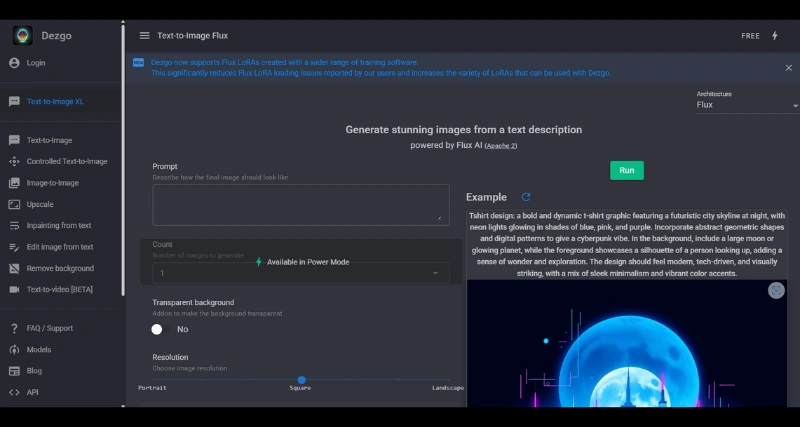The image size is (800, 427).
Task: Open Text-to-Image XL menu item
Action: (x=55, y=102)
